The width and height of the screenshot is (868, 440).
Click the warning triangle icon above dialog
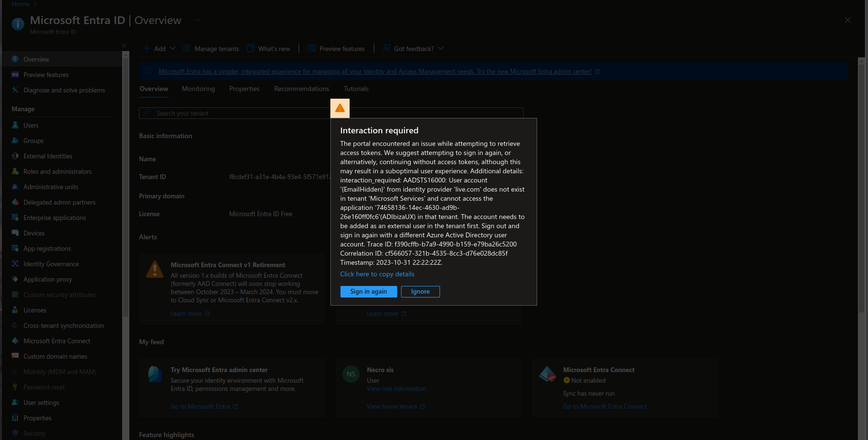tap(340, 108)
